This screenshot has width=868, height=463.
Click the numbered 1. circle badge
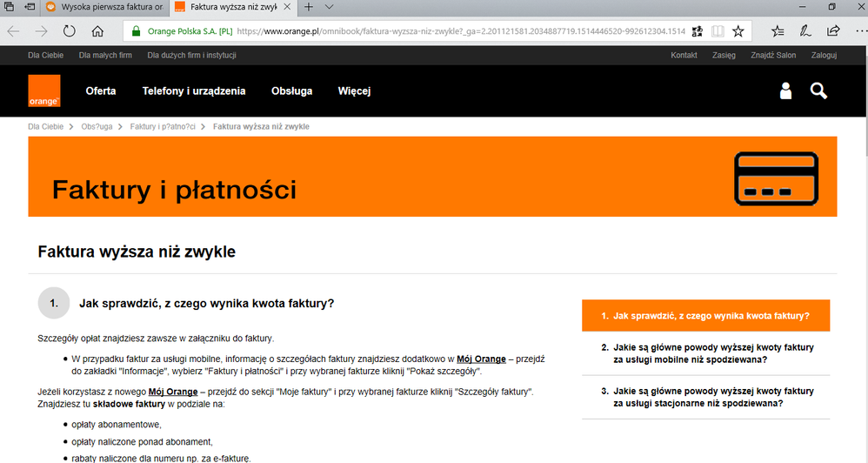click(54, 303)
